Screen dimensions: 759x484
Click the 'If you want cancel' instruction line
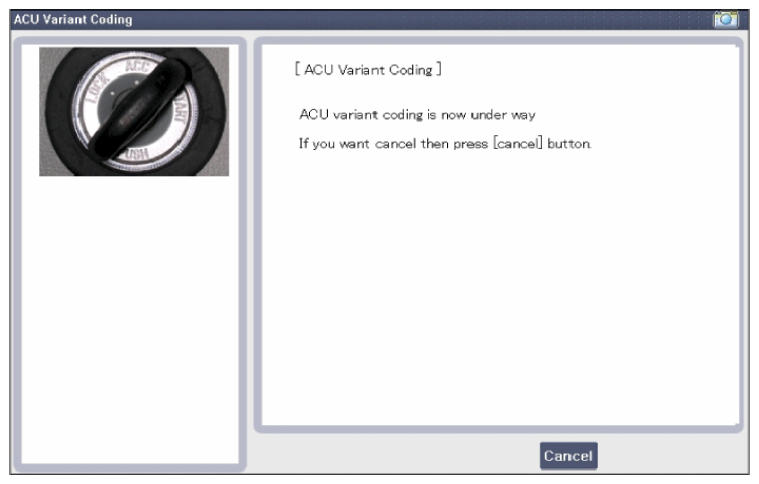pyautogui.click(x=445, y=144)
